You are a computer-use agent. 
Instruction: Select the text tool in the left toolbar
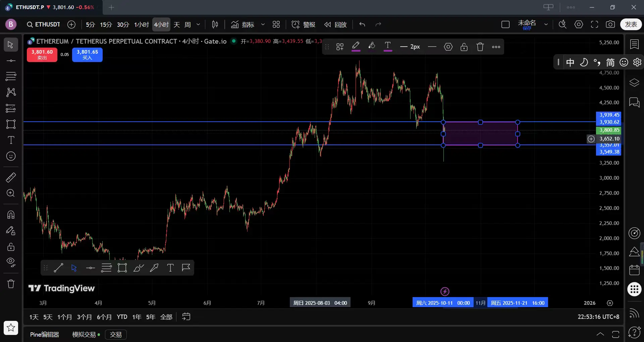click(11, 140)
